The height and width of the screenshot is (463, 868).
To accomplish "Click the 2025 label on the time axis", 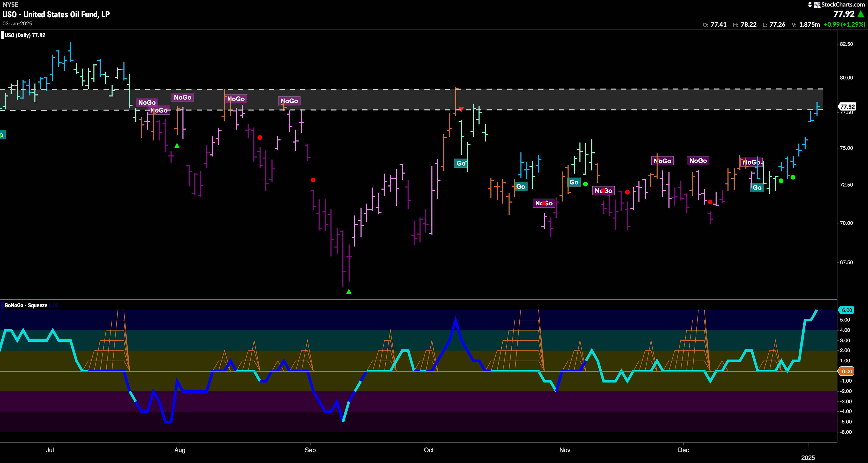I will [808, 458].
